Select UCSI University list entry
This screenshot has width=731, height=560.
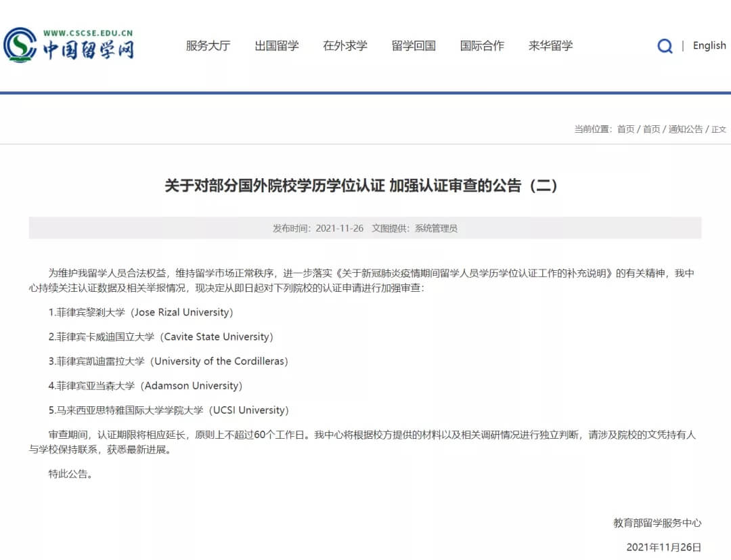[169, 410]
